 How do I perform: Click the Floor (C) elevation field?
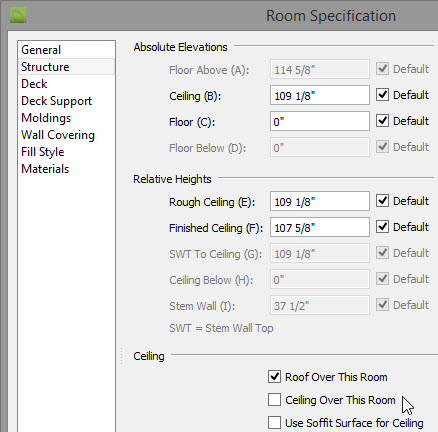pyautogui.click(x=320, y=121)
